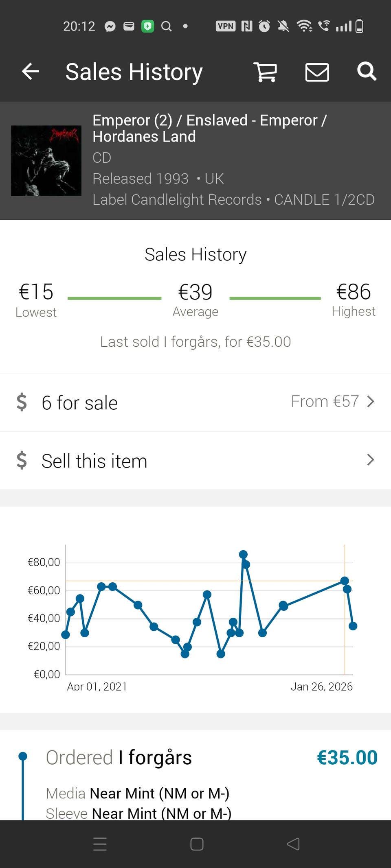Select the highest €86 point on the chart
Viewport: 391px width, 868px height.
243,554
